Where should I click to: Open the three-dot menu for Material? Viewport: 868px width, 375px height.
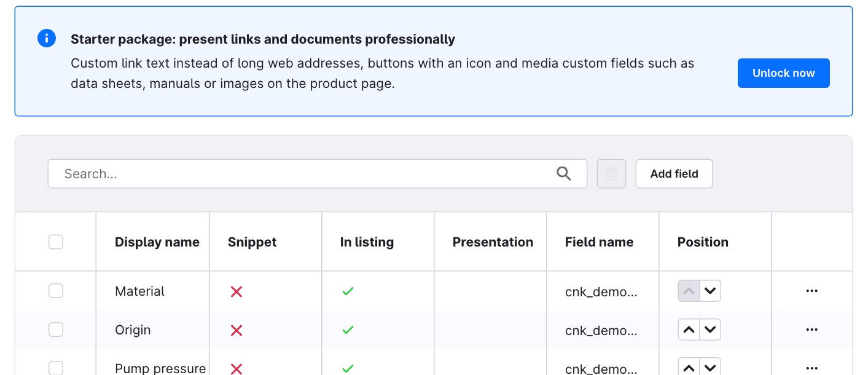coord(811,291)
